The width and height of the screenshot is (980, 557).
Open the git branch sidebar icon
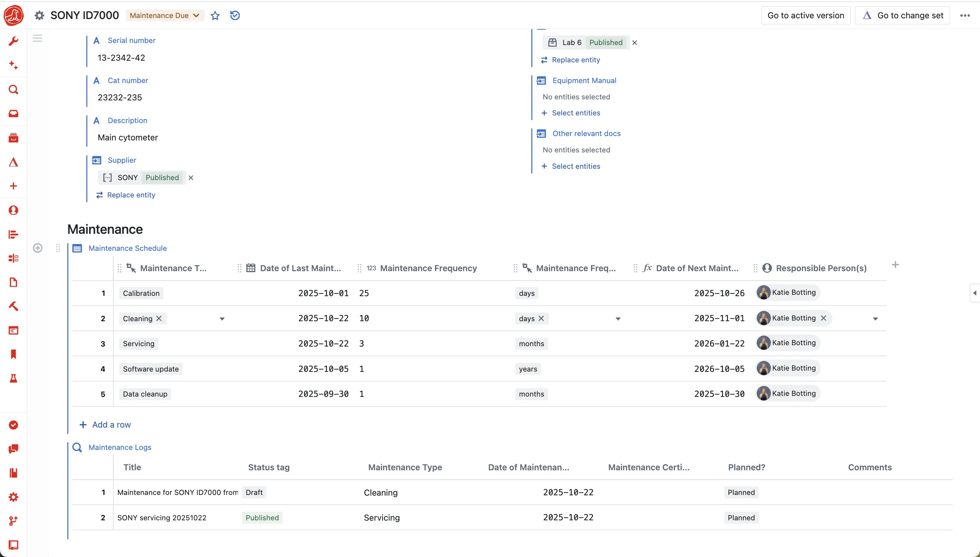coord(13,521)
